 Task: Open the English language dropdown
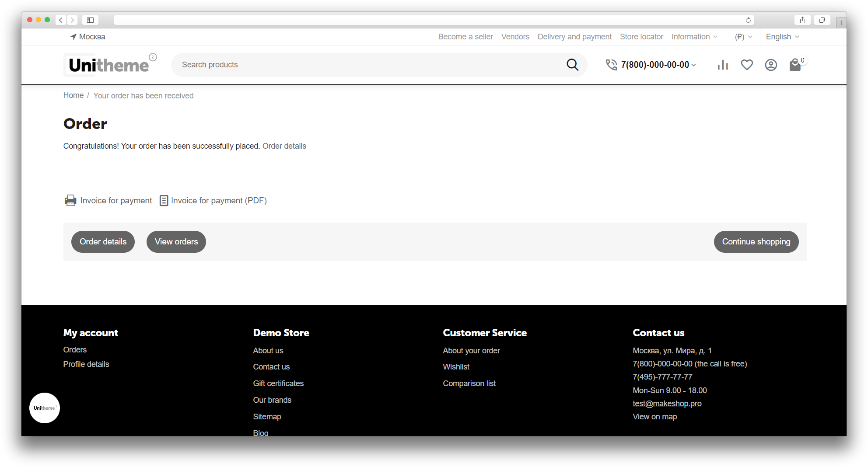(x=782, y=37)
